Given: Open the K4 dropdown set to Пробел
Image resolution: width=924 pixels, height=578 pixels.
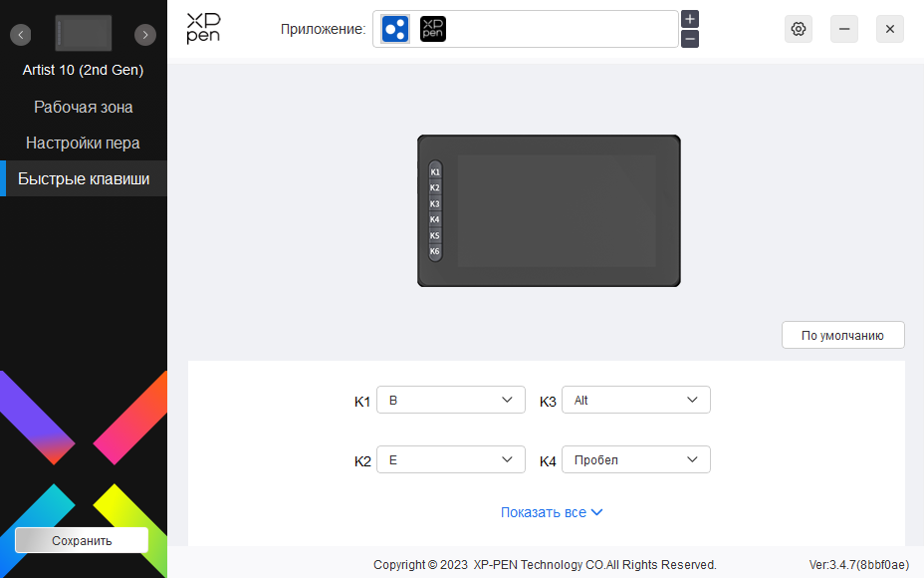Looking at the screenshot, I should (636, 459).
